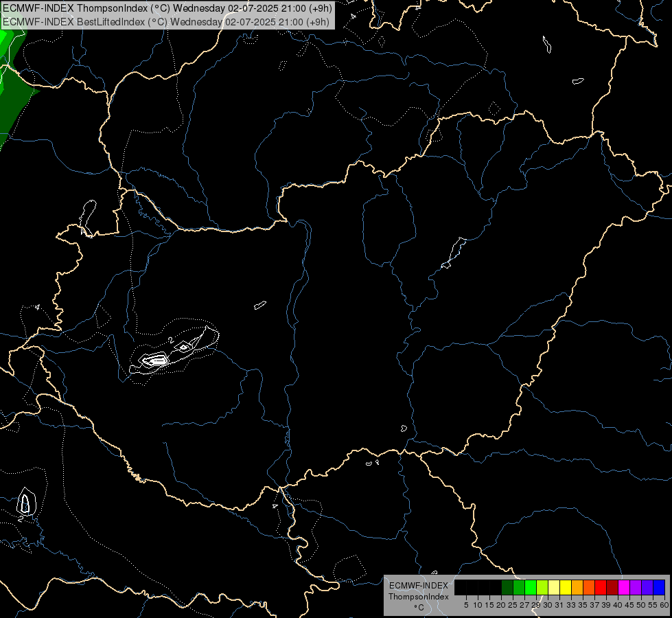
Task: Click the legend scale value '55'
Action: 653,605
